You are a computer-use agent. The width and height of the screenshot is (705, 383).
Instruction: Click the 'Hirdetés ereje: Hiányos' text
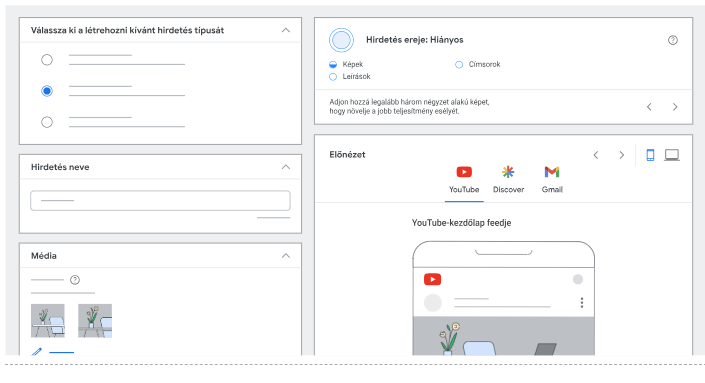coord(415,40)
